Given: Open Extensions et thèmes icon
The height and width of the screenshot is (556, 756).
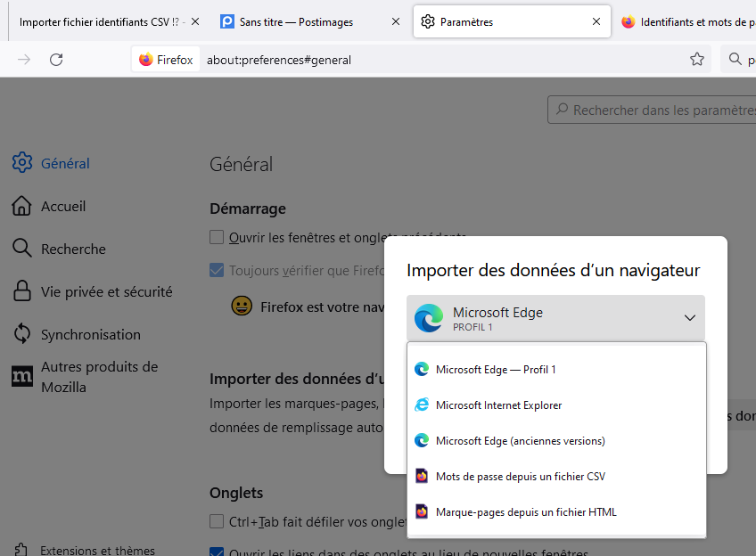Looking at the screenshot, I should 21,550.
